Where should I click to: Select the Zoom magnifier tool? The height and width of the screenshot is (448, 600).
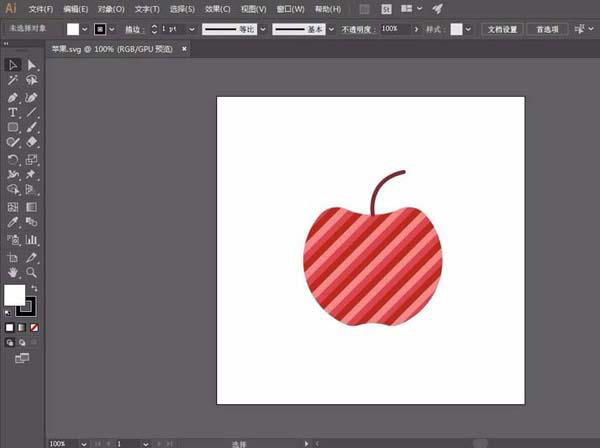31,272
